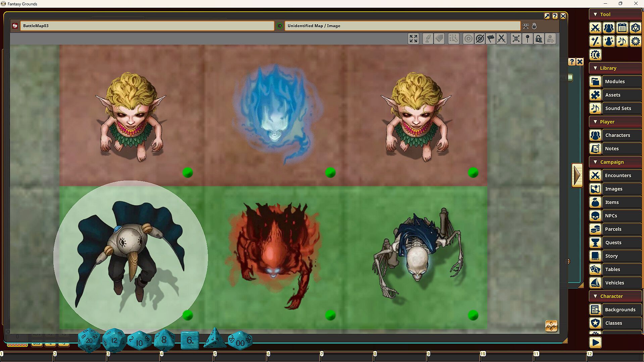Toggle the token lock icon in map toolbar
The image size is (644, 362).
tap(539, 39)
